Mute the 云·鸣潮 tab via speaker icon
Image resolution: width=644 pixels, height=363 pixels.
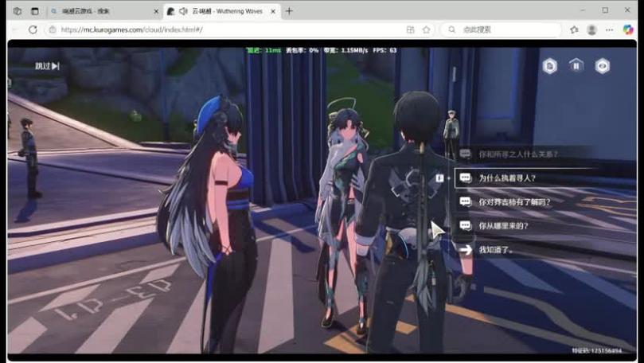[183, 11]
